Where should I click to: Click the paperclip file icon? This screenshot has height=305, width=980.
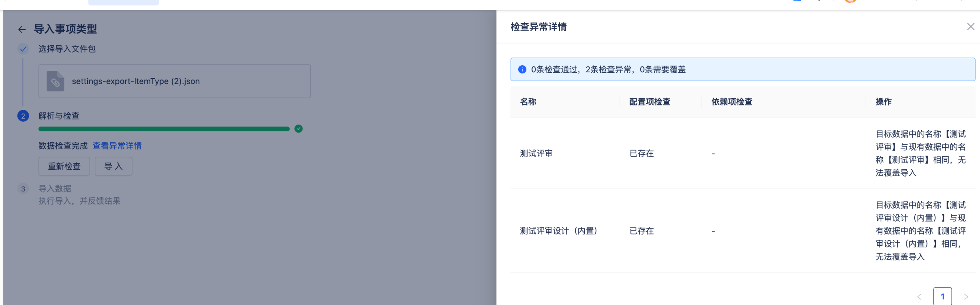pyautogui.click(x=55, y=81)
